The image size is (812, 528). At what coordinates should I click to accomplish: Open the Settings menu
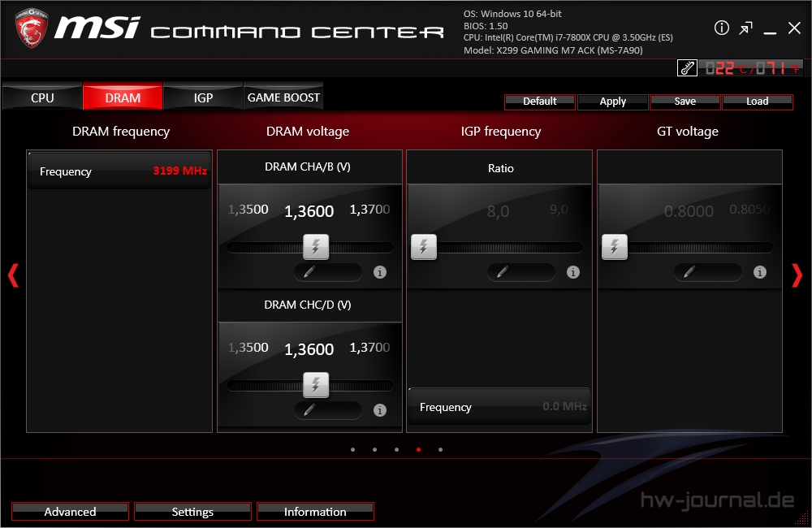[x=192, y=512]
